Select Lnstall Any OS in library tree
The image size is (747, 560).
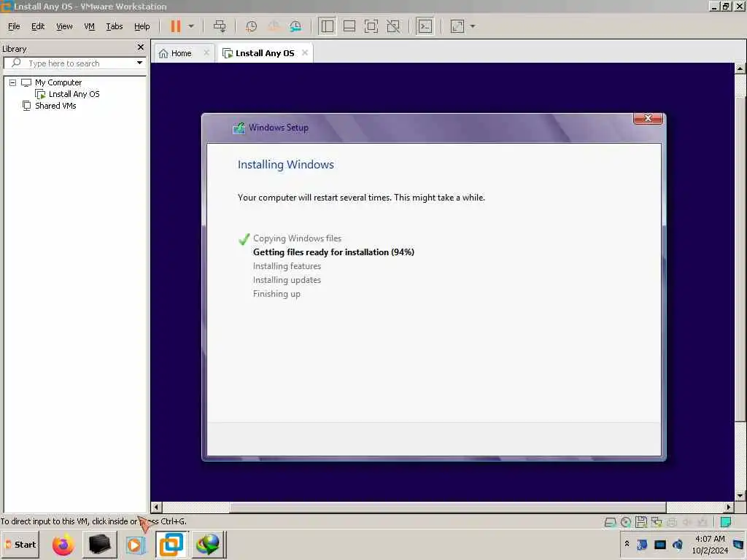coord(74,94)
